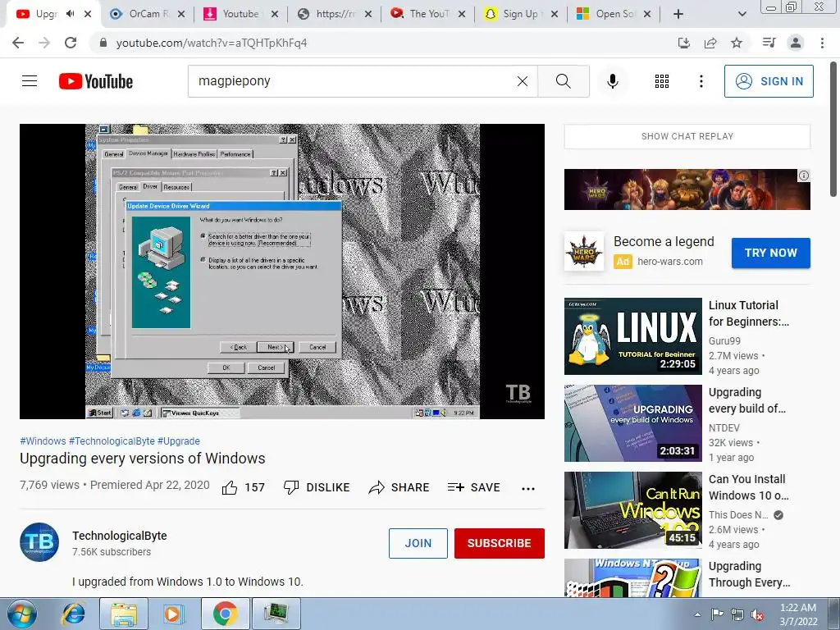The width and height of the screenshot is (840, 630).
Task: Click SAVE to playlist
Action: (473, 487)
